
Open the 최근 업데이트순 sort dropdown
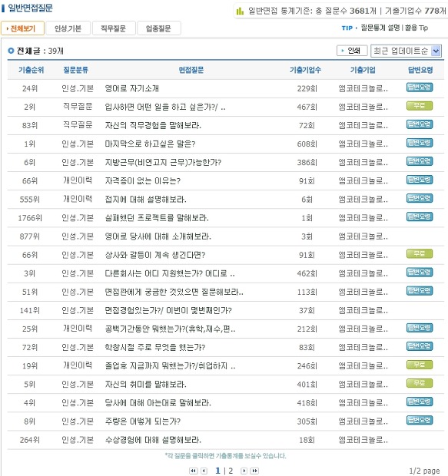click(x=406, y=51)
